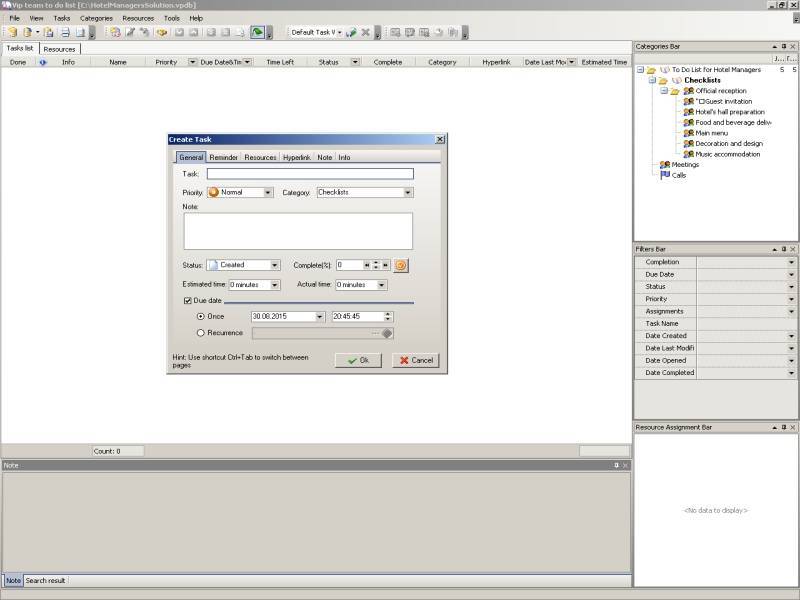Viewport: 800px width, 600px height.
Task: Click the Meetings category icon
Action: (664, 165)
